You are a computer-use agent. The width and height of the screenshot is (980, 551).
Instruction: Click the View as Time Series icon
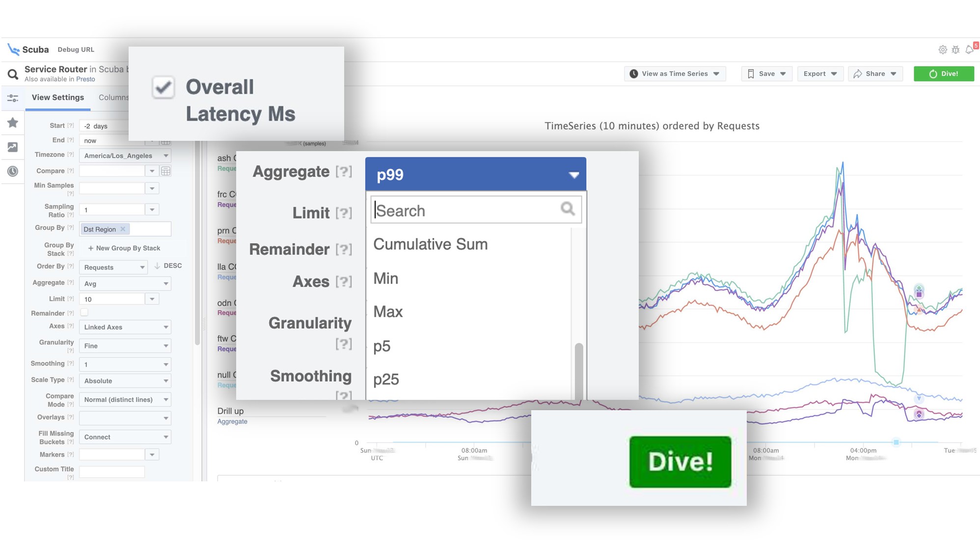tap(633, 73)
